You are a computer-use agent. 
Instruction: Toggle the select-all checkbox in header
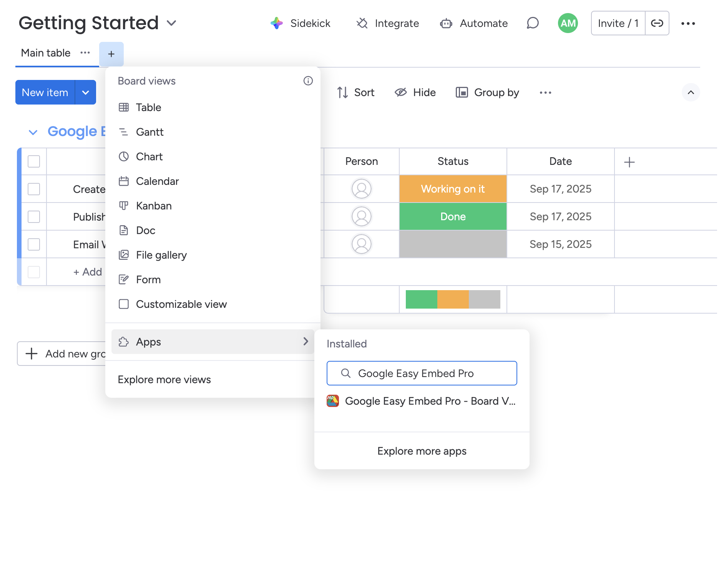pos(33,162)
